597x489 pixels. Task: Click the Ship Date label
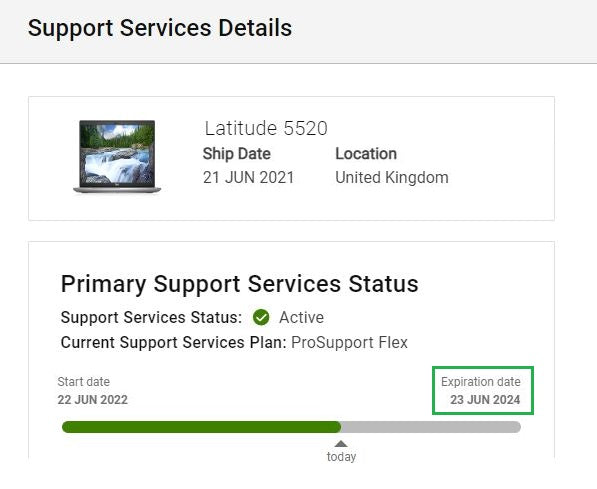(236, 154)
